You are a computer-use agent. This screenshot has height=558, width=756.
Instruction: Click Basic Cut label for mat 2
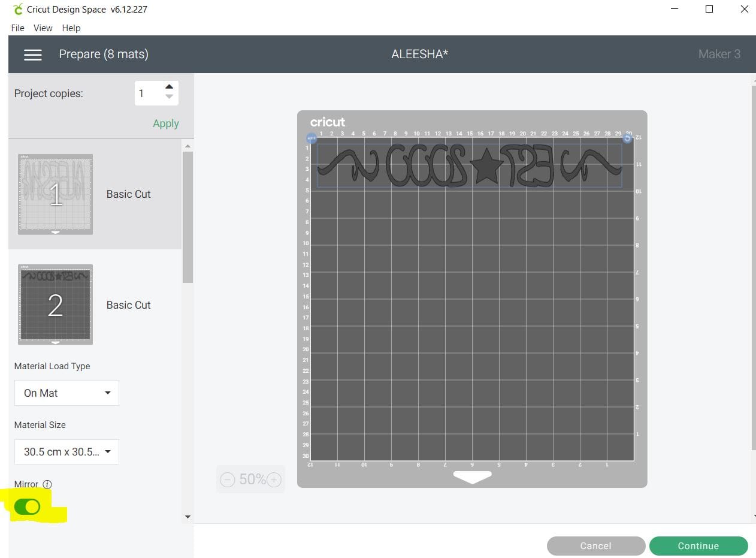click(x=129, y=305)
